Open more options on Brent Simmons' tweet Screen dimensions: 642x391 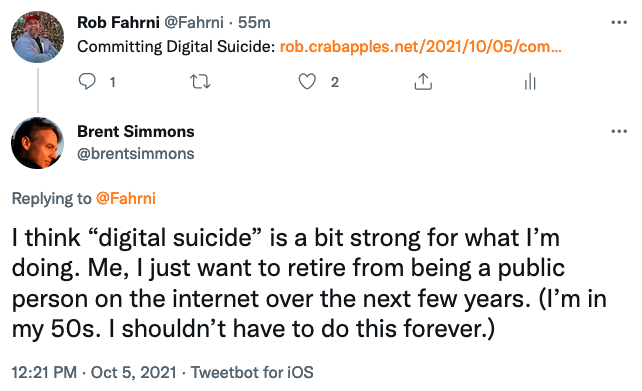[x=619, y=131]
